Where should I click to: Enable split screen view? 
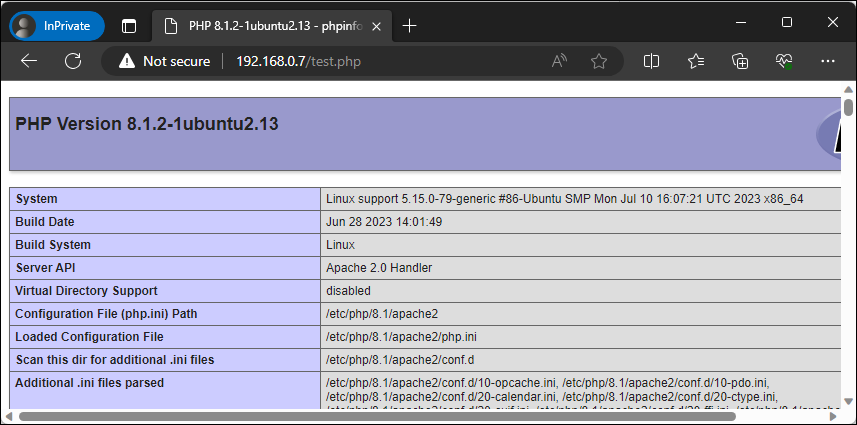652,61
